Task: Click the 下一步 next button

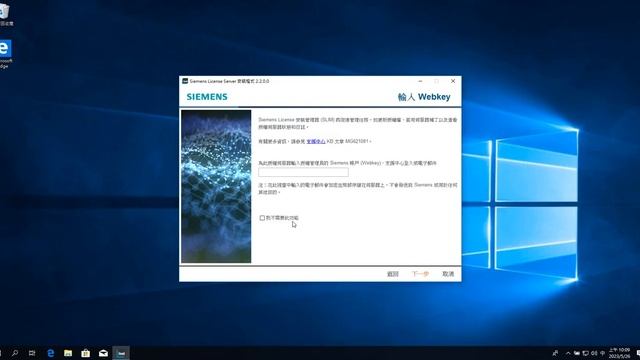Action: (420, 274)
